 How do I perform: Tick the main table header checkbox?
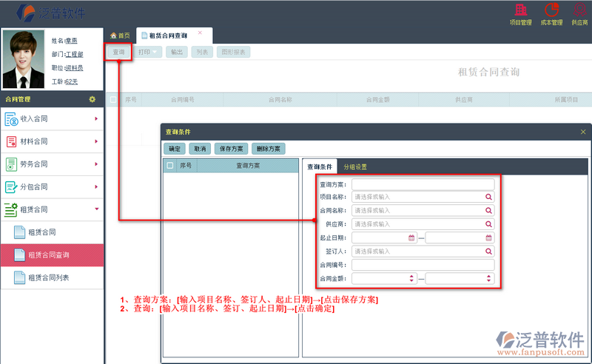tap(113, 100)
